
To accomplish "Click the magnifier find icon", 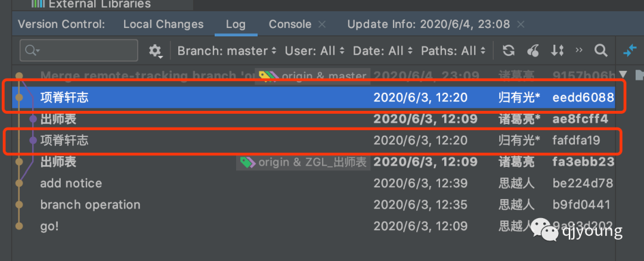I will tap(601, 51).
